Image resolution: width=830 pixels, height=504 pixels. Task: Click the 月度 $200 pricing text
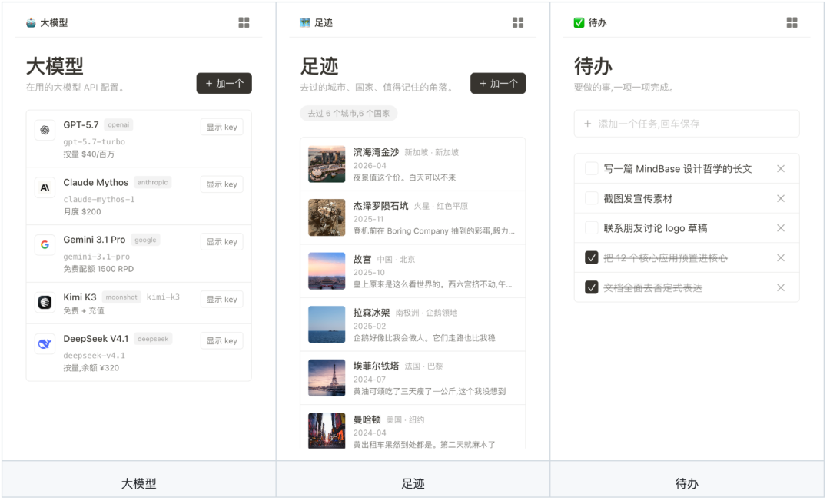pos(82,212)
